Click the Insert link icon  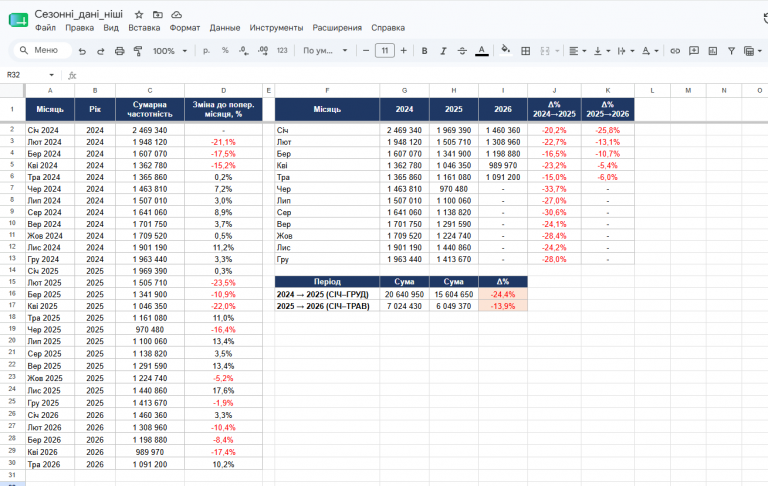(675, 51)
